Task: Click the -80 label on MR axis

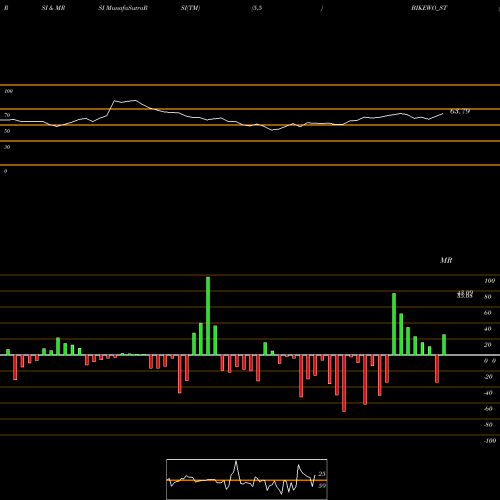Action: [488, 425]
